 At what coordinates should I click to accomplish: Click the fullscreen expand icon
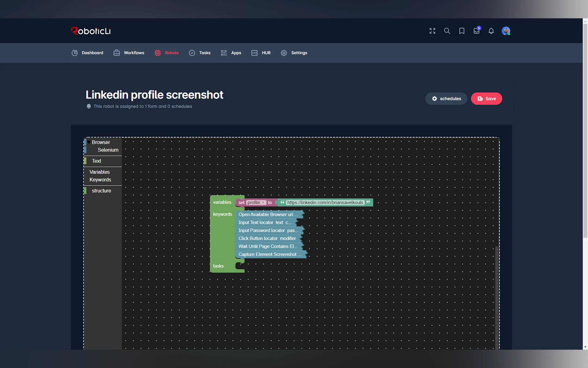[x=432, y=31]
